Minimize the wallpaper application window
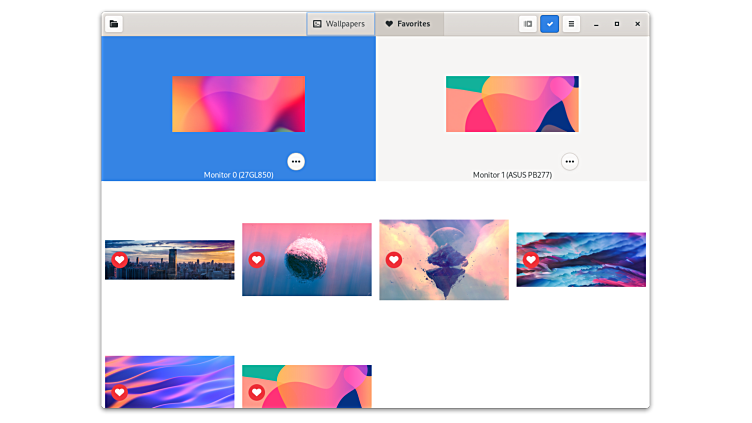This screenshot has height=423, width=752. pos(597,24)
